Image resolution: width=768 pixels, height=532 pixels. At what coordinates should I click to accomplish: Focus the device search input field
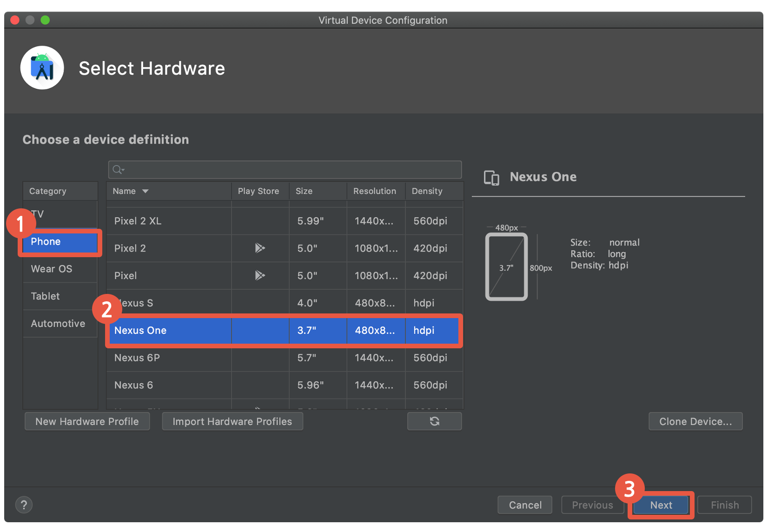pos(285,170)
